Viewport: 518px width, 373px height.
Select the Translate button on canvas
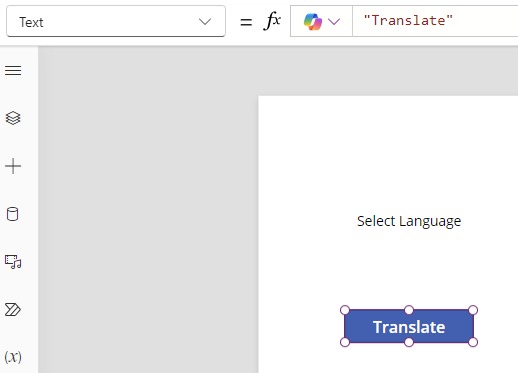[x=409, y=326]
